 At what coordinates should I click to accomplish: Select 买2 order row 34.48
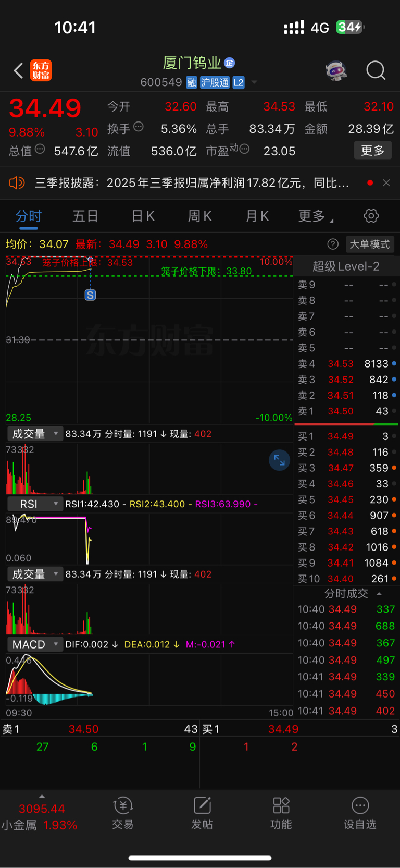(347, 452)
